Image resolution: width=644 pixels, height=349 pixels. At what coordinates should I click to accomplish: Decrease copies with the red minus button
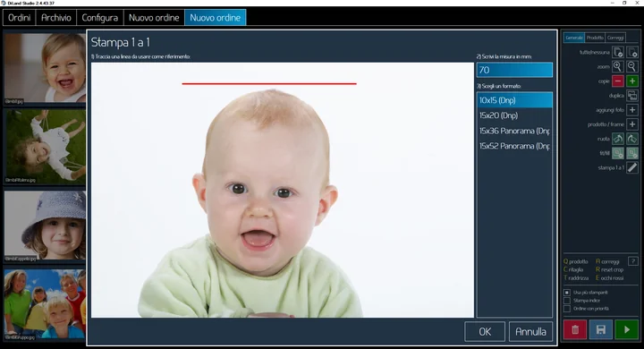(x=618, y=81)
